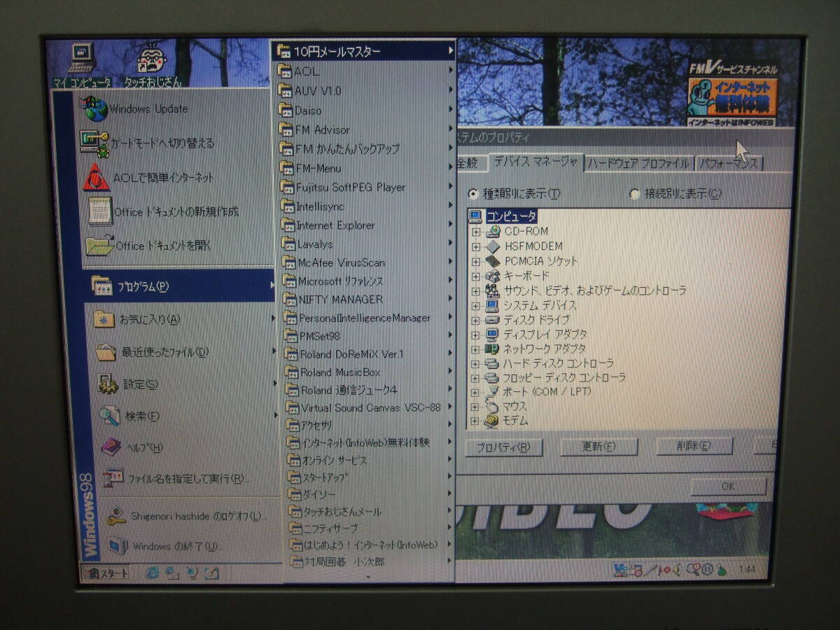Expand the モデム device node
Viewport: 840px width, 630px height.
pyautogui.click(x=475, y=421)
